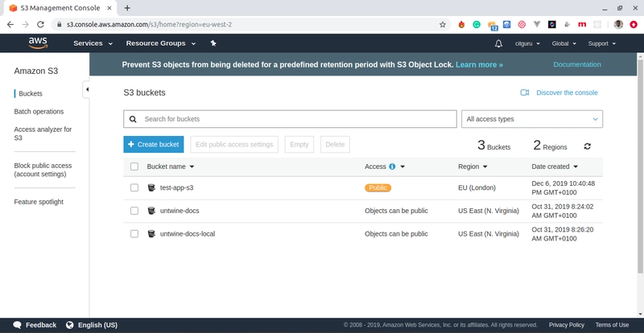
Task: Check the test-app-s3 bucket checkbox
Action: [134, 187]
